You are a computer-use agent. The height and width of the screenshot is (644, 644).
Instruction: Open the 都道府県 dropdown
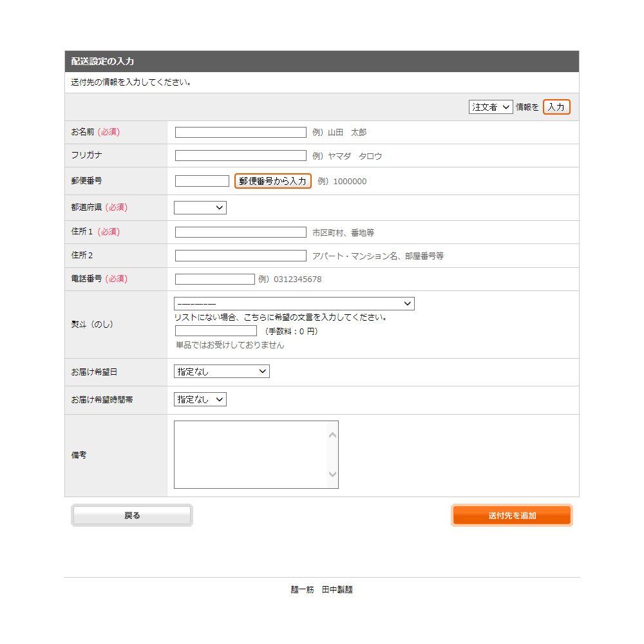click(x=200, y=207)
